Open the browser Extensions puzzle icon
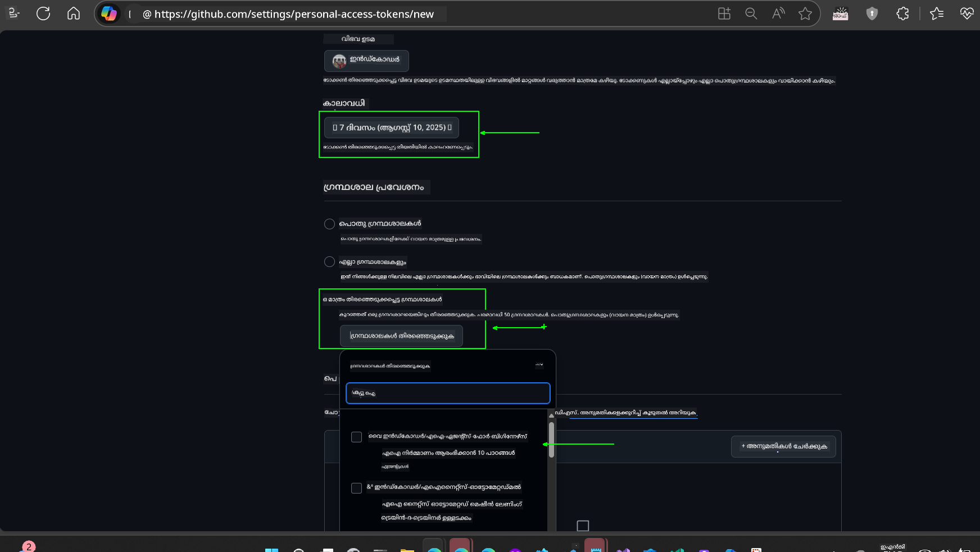Viewport: 980px width, 552px height. (902, 13)
